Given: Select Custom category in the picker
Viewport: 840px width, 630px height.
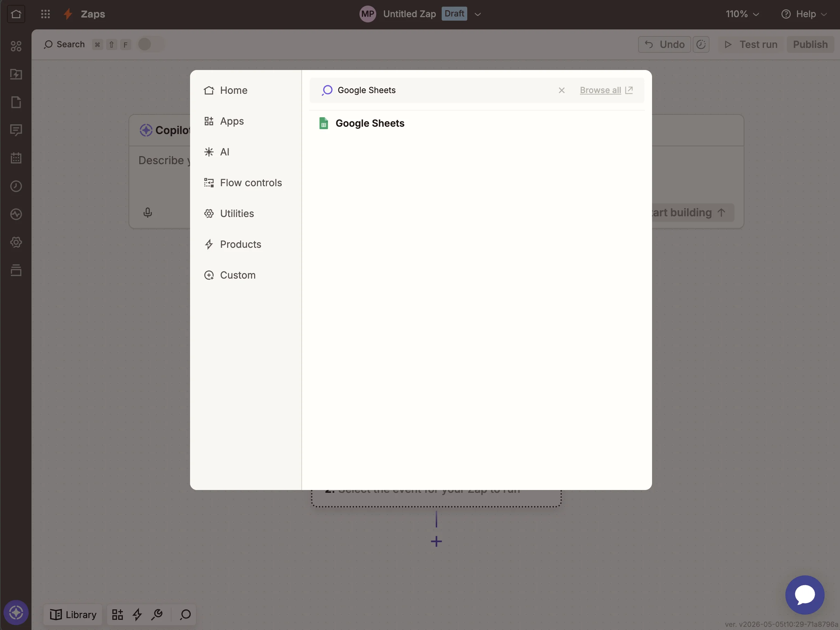Looking at the screenshot, I should point(246,275).
